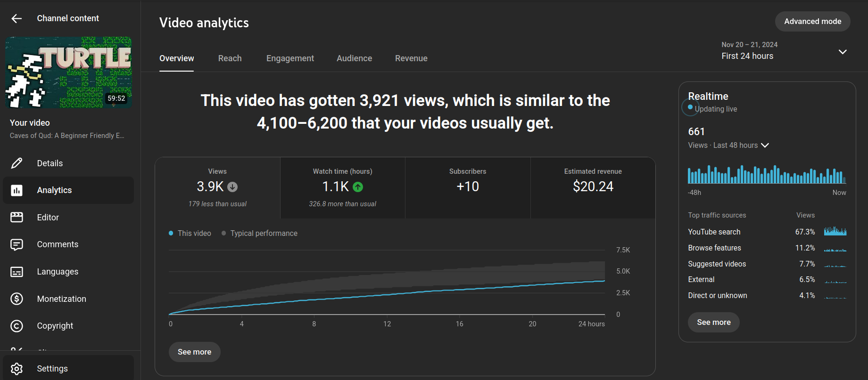Select the Estimated revenue metric card
The width and height of the screenshot is (868, 380).
pyautogui.click(x=593, y=187)
